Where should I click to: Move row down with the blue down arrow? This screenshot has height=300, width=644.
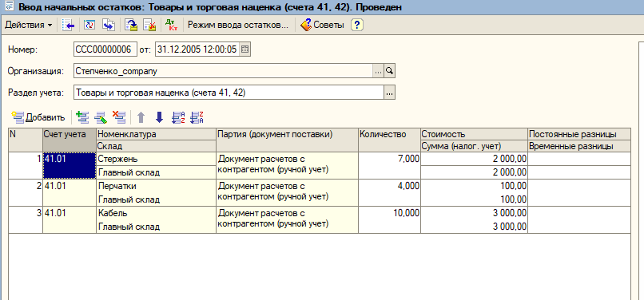(x=159, y=118)
